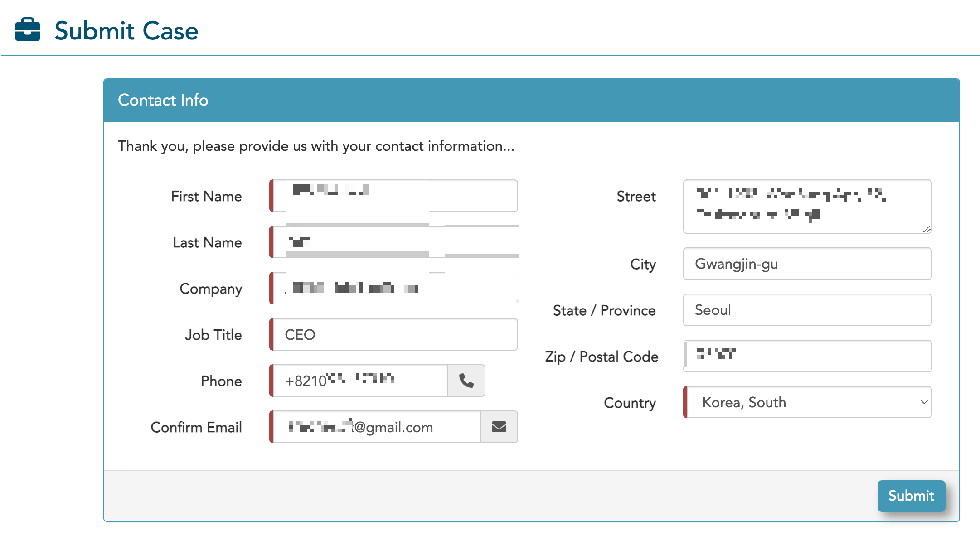Focus the Zip / Postal Code field
980x540 pixels.
pos(807,356)
